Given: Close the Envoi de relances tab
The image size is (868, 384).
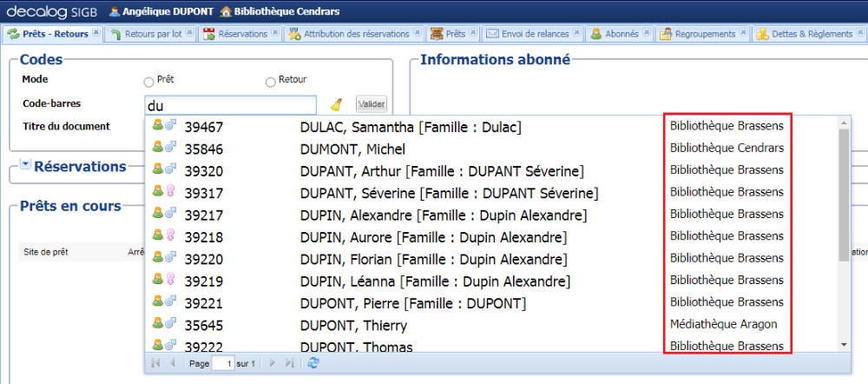Looking at the screenshot, I should (577, 33).
